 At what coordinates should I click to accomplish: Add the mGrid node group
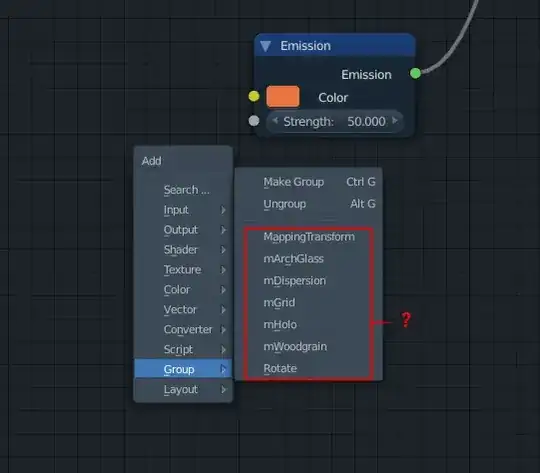tap(309, 302)
